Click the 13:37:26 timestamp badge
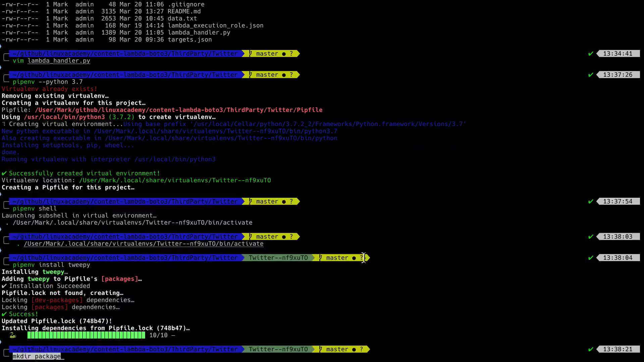 point(618,75)
